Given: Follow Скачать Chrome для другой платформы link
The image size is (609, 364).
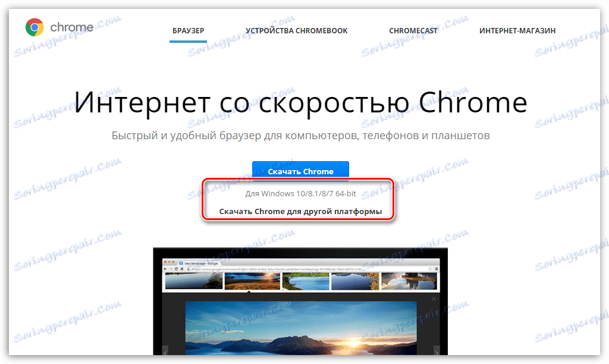Looking at the screenshot, I should [x=300, y=211].
